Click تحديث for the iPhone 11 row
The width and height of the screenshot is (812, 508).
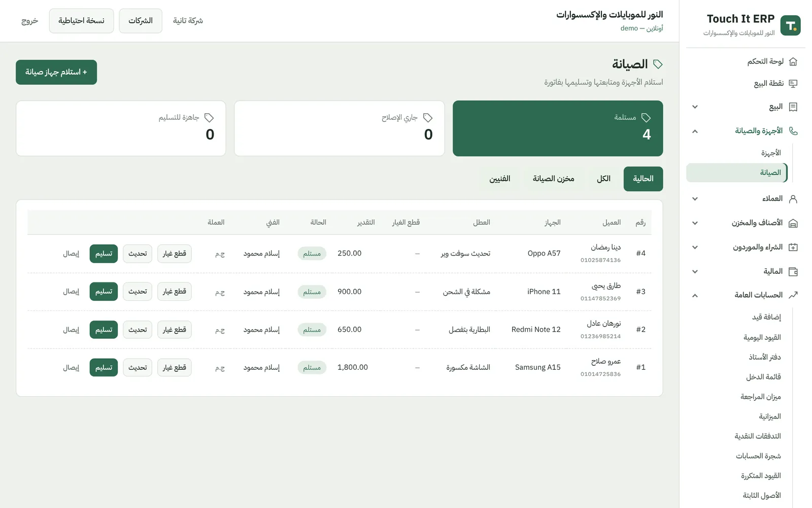click(x=138, y=292)
